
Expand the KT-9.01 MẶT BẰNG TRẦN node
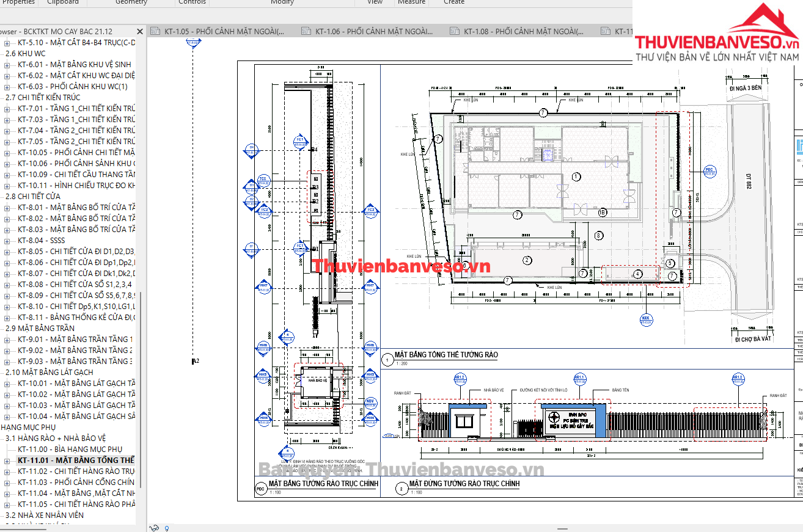point(7,340)
